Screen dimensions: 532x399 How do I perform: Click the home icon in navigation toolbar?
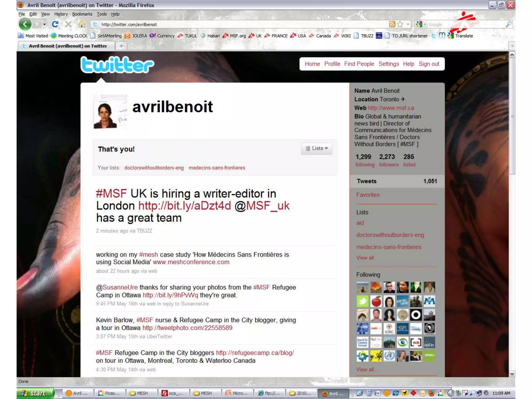pyautogui.click(x=82, y=25)
